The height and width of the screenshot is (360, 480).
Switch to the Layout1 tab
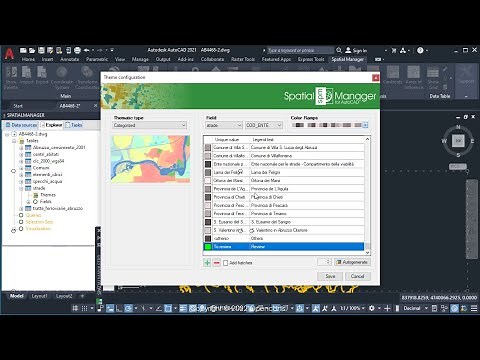(x=39, y=296)
